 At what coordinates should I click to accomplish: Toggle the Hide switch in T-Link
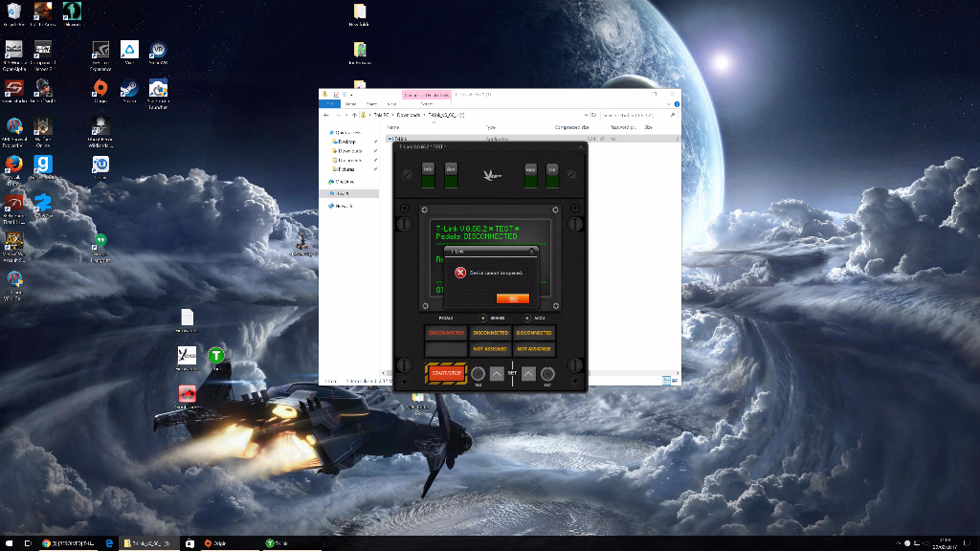530,175
